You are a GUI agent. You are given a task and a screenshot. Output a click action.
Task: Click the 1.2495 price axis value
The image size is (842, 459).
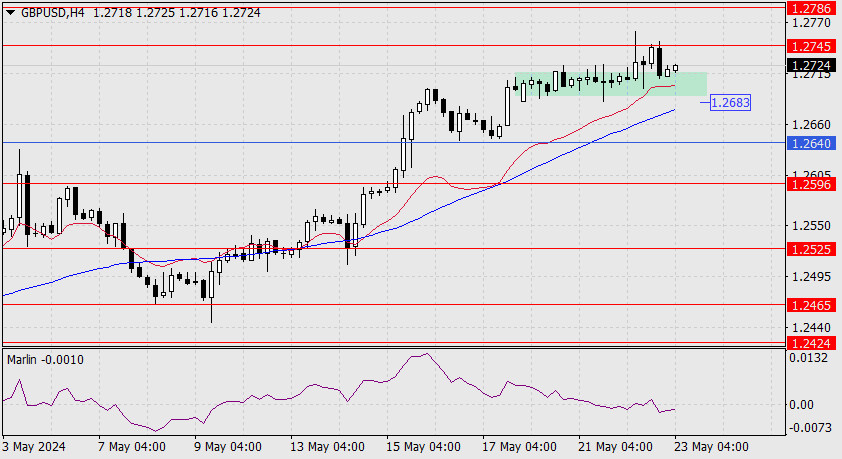coord(811,276)
